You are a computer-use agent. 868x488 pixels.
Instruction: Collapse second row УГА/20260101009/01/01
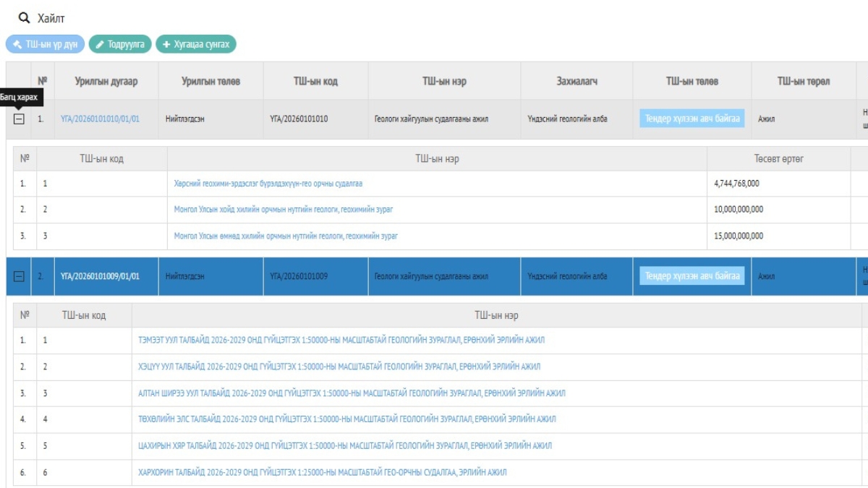tap(19, 276)
